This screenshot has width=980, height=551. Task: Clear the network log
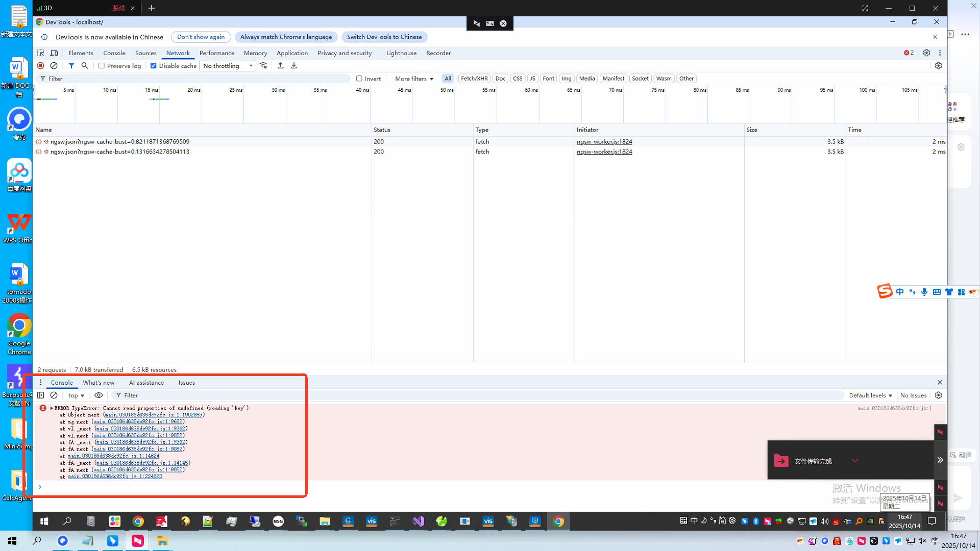point(54,66)
